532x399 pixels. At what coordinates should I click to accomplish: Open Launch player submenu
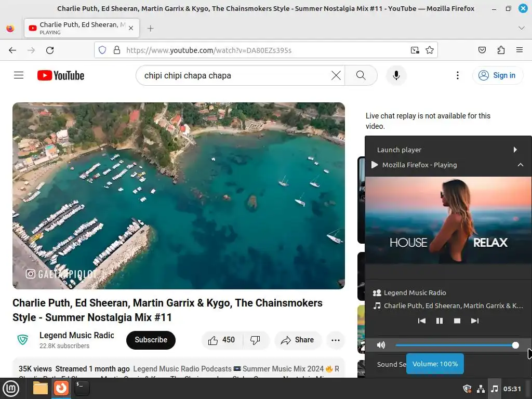pyautogui.click(x=448, y=150)
